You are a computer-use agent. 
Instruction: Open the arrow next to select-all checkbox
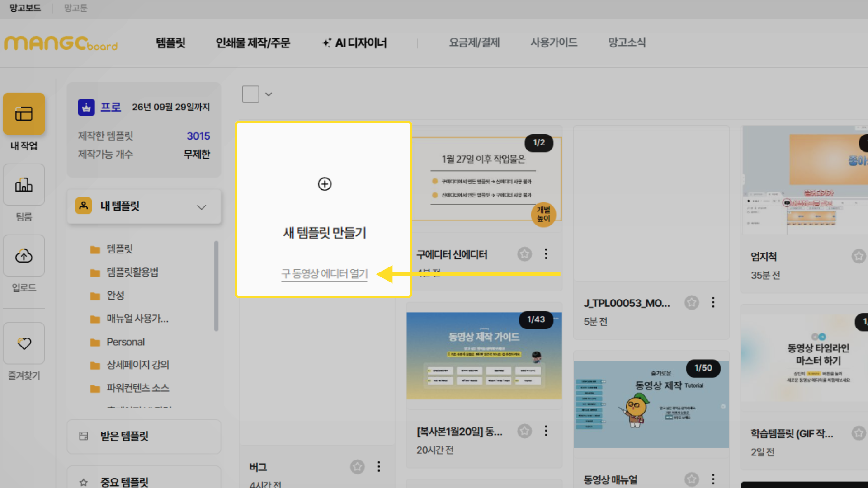coord(269,94)
